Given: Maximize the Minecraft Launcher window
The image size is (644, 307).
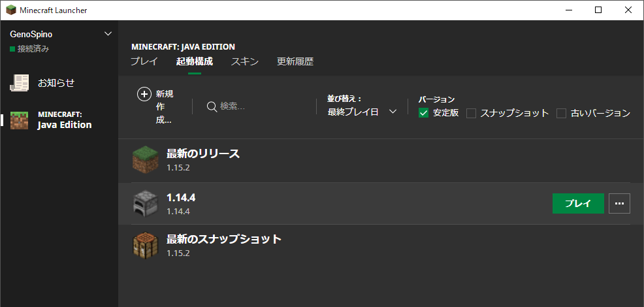Looking at the screenshot, I should [598, 10].
